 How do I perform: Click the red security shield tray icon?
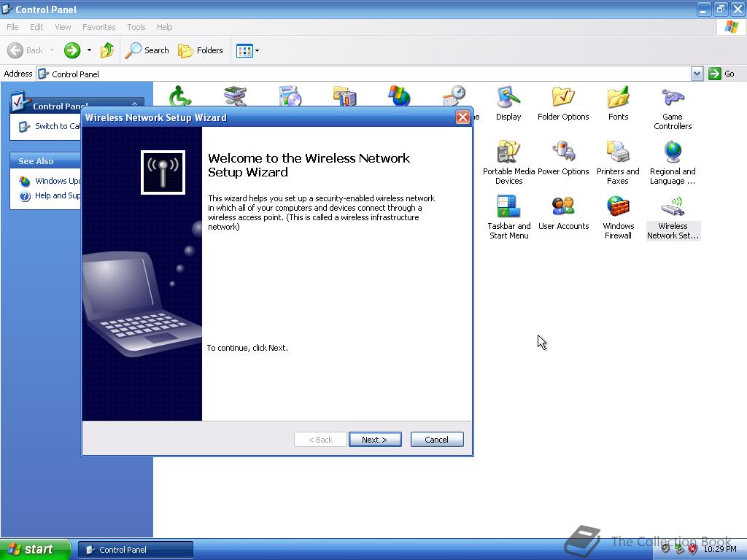[693, 549]
